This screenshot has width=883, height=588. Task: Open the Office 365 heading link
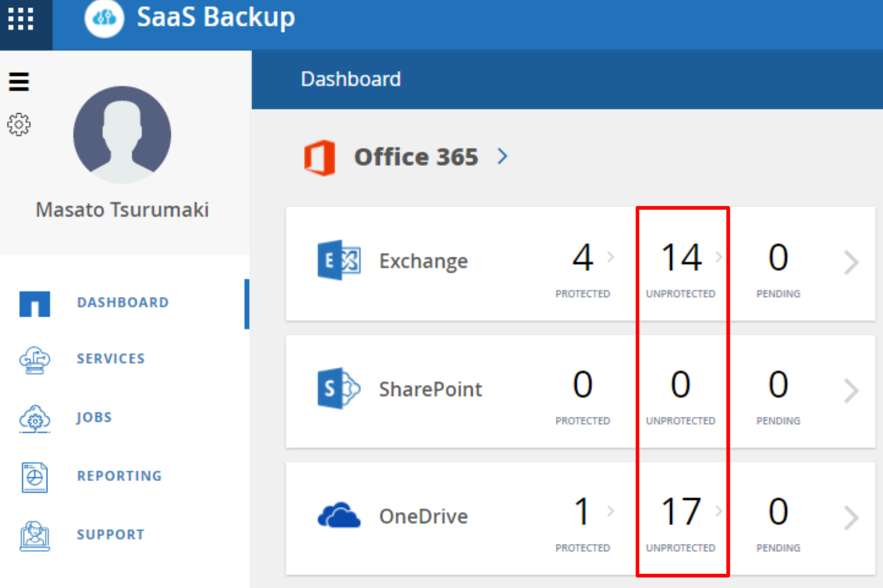416,157
